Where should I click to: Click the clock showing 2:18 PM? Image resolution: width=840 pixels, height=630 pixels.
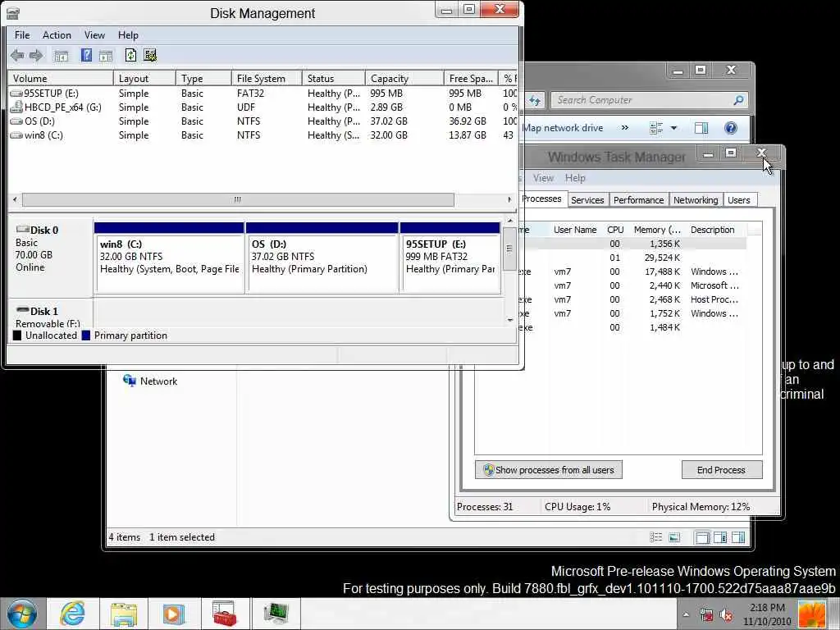767,608
